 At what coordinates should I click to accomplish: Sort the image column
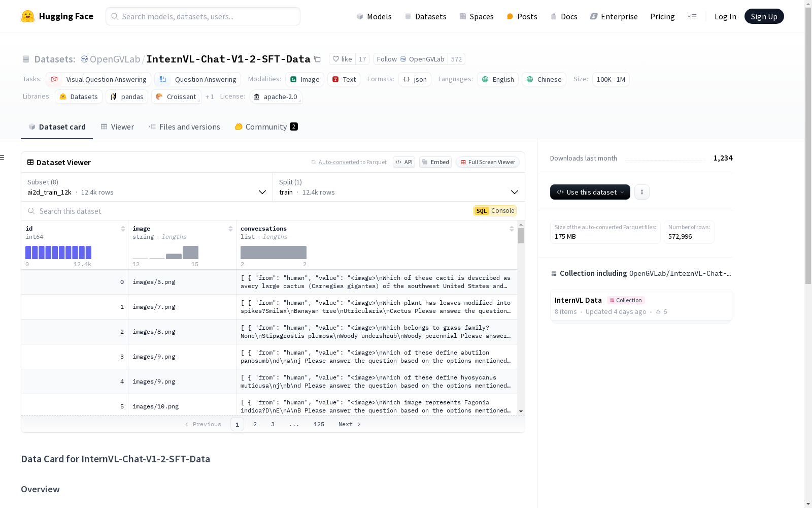(x=230, y=229)
